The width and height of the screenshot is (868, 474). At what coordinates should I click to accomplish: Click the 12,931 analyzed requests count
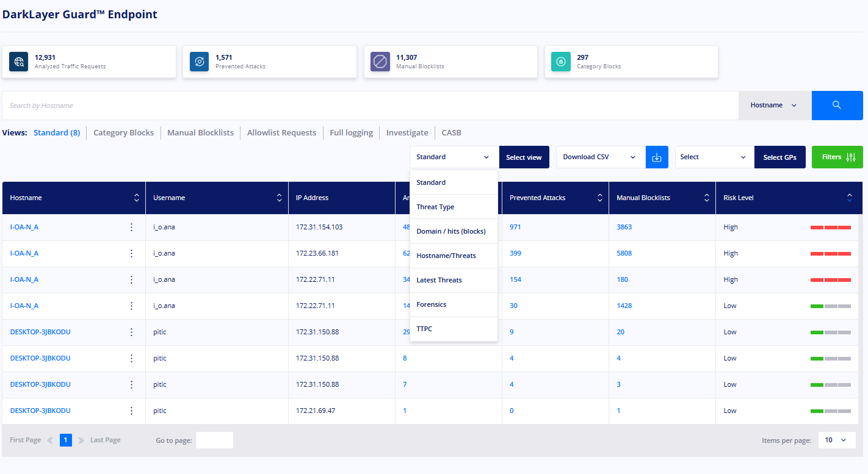(x=45, y=57)
